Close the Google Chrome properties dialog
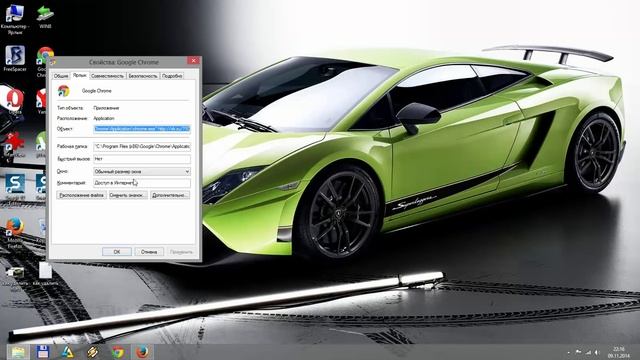Image resolution: width=640 pixels, height=360 pixels. tap(193, 61)
